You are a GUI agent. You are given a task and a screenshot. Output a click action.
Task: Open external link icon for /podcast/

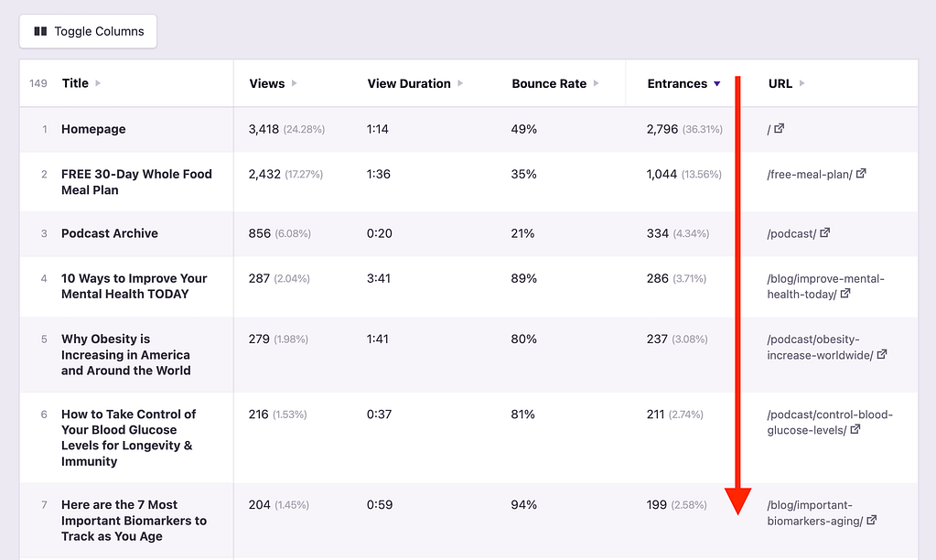825,233
